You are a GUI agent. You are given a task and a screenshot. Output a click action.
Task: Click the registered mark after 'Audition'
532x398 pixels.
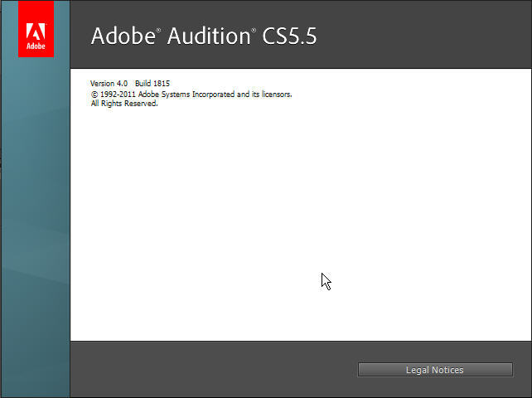tap(254, 31)
